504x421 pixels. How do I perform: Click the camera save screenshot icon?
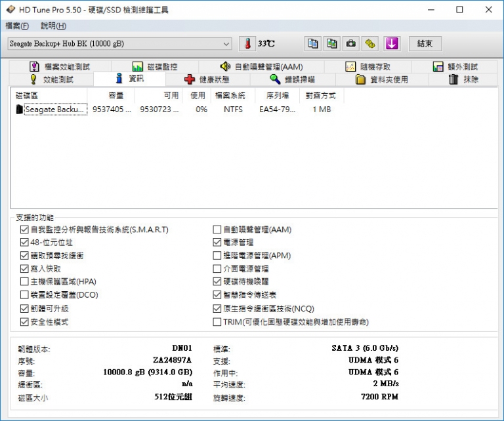point(350,43)
